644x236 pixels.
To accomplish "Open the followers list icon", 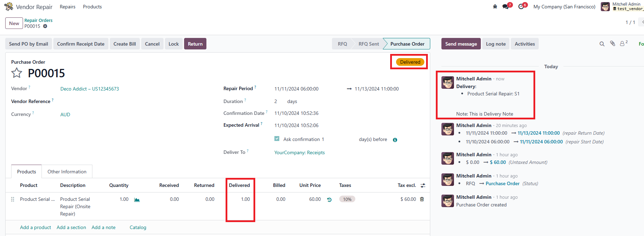I will point(623,44).
